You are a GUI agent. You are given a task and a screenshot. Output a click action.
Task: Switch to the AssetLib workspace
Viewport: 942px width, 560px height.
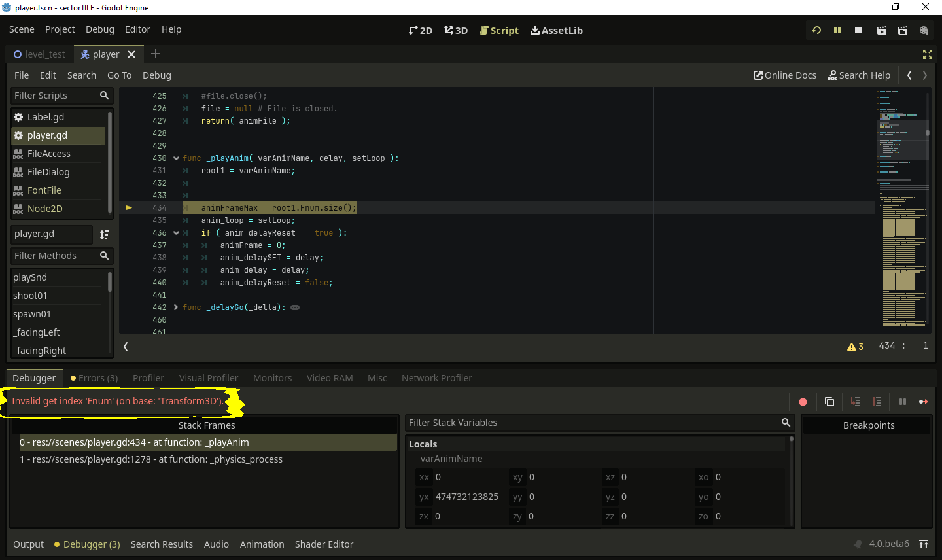556,30
